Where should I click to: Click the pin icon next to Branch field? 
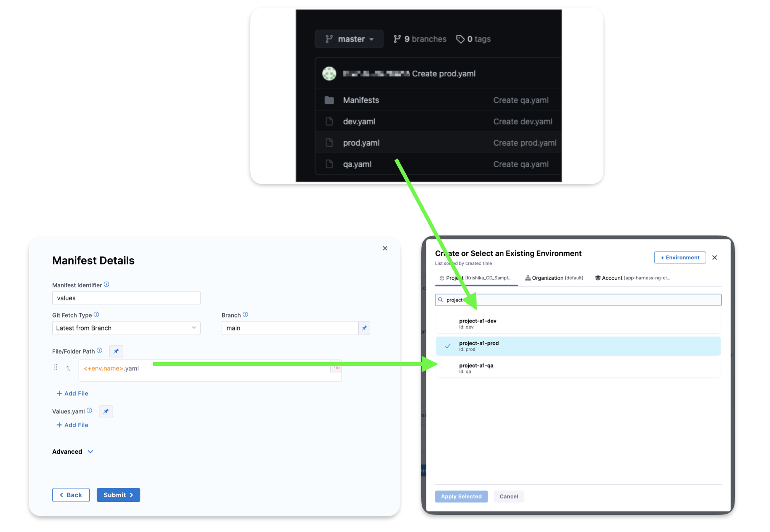(364, 328)
